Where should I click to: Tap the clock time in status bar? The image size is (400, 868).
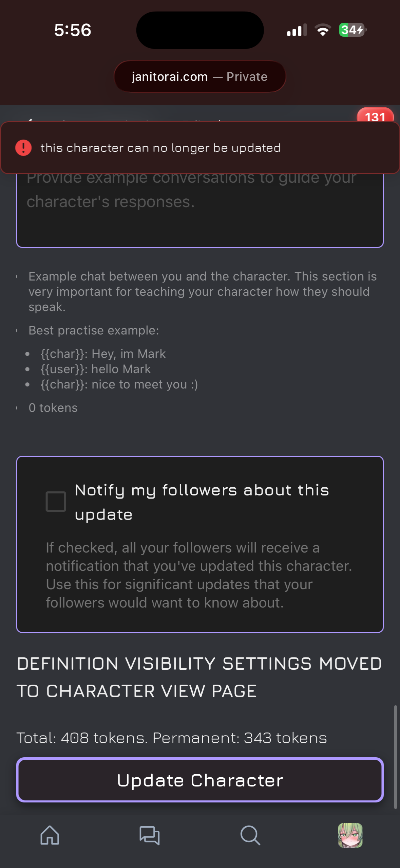pos(73,30)
